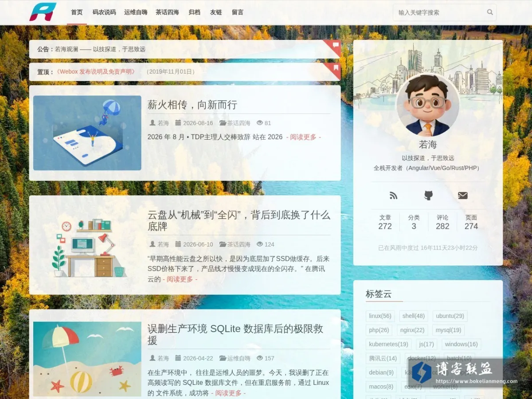Open the GitHub icon in profile card
This screenshot has width=532, height=399.
[428, 196]
